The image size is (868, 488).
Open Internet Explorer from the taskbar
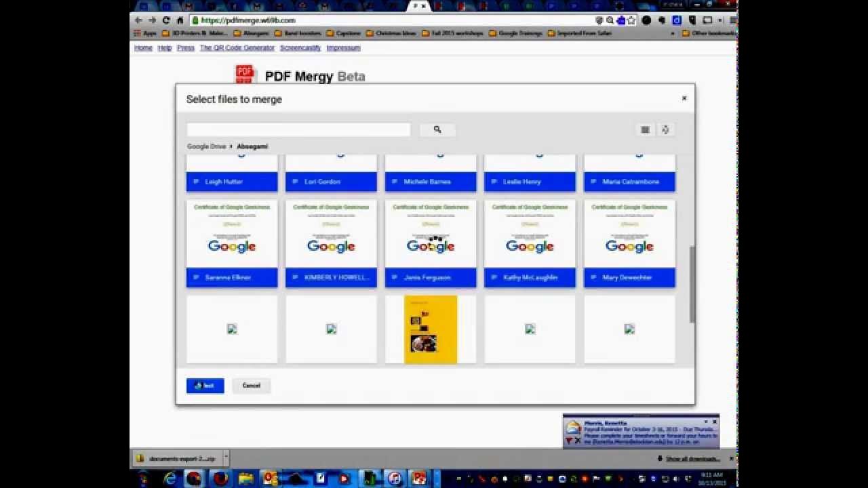pos(170,479)
